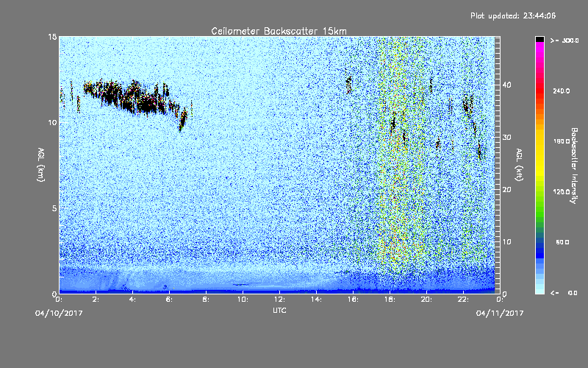Click the end date label 04/11/2017

(x=500, y=314)
